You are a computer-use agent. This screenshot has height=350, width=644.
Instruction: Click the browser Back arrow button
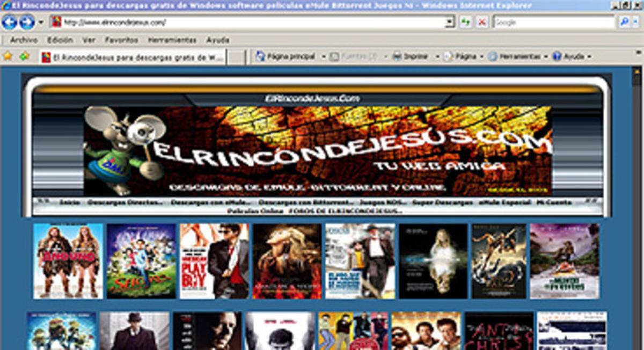point(10,23)
